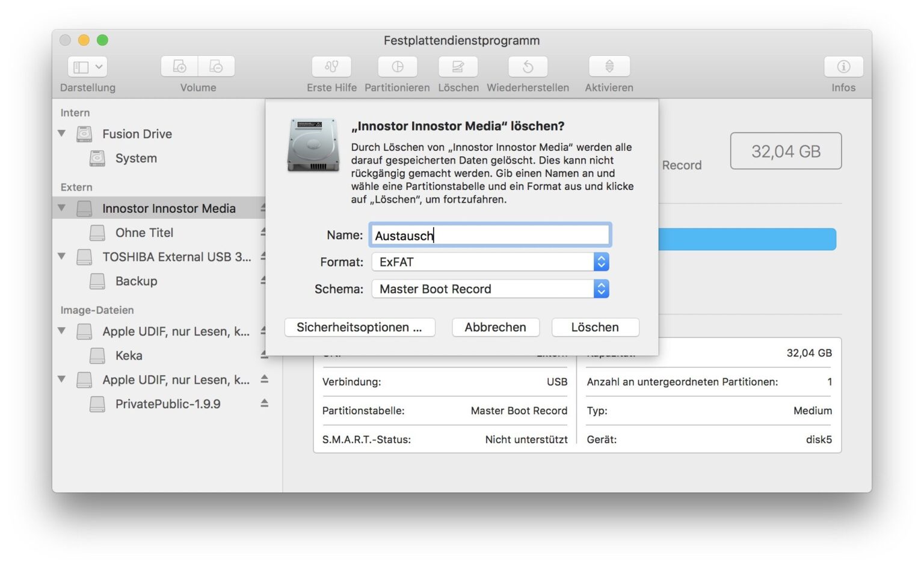Open the Partitionieren tool
This screenshot has width=924, height=567.
[397, 66]
